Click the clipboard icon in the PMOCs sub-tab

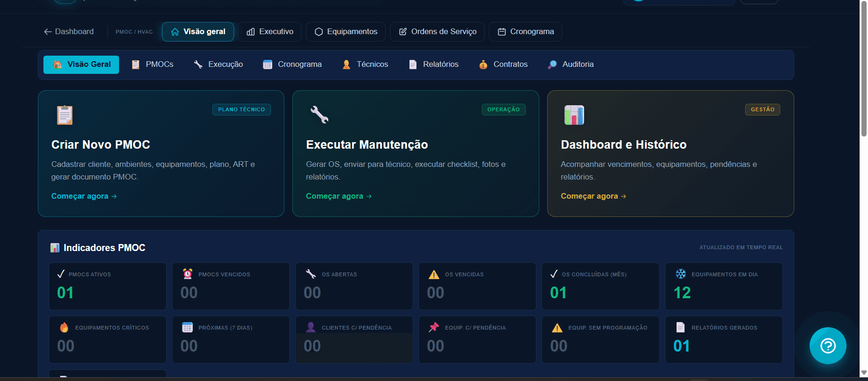[x=136, y=65]
